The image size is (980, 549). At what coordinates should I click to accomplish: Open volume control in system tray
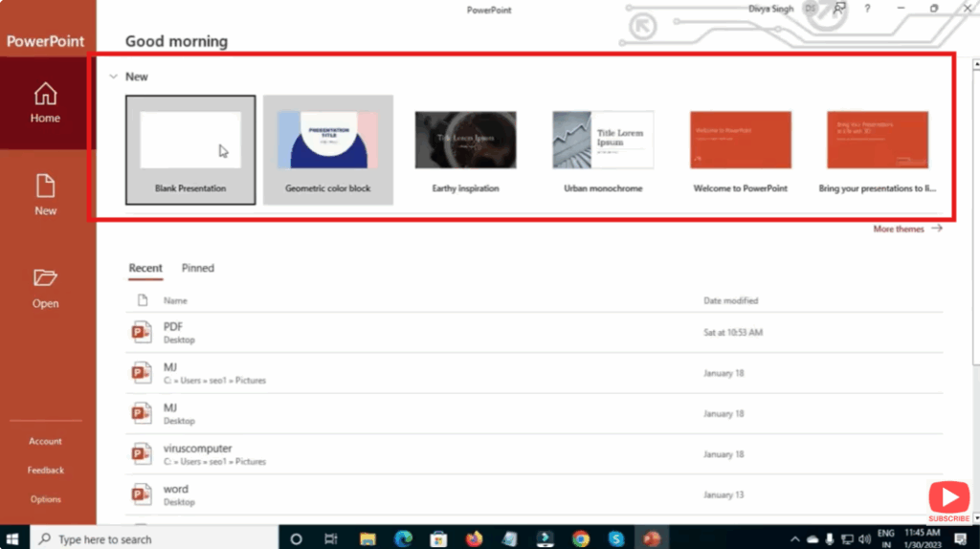(865, 539)
